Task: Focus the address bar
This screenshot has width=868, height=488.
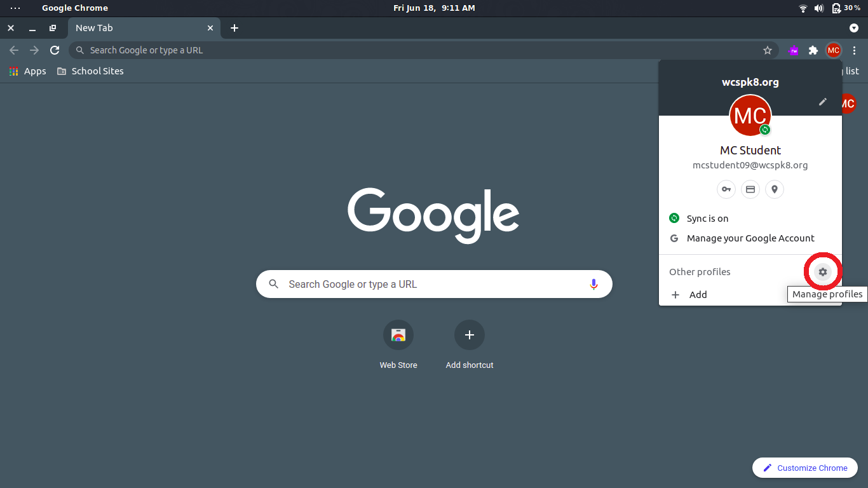Action: [x=424, y=50]
